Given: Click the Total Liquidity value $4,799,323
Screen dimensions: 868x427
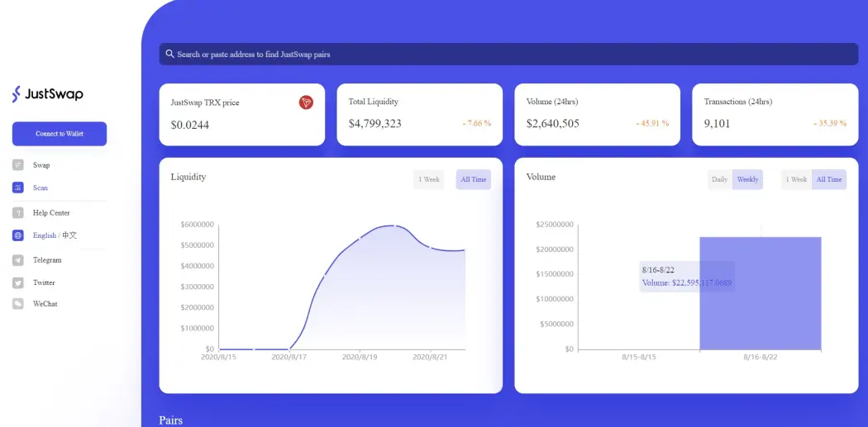Looking at the screenshot, I should click(x=374, y=123).
